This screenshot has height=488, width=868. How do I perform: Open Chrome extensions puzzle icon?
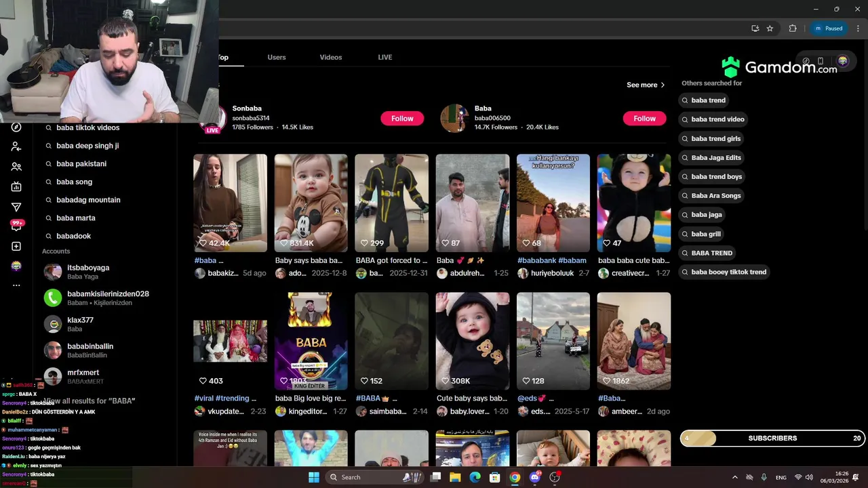point(793,28)
